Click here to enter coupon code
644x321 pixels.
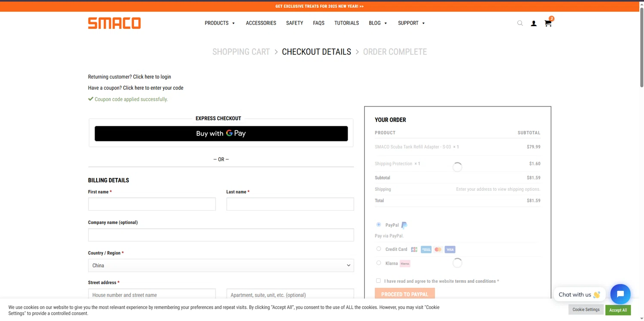(x=153, y=88)
